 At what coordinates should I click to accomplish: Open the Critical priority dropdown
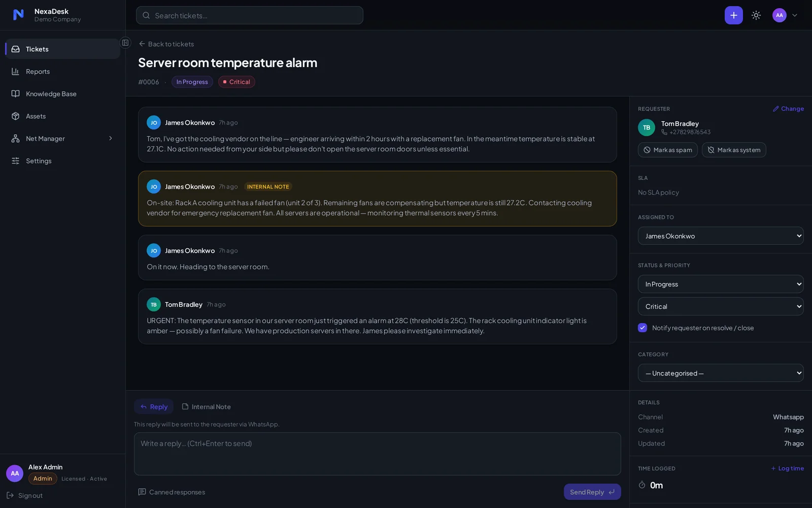coord(721,306)
